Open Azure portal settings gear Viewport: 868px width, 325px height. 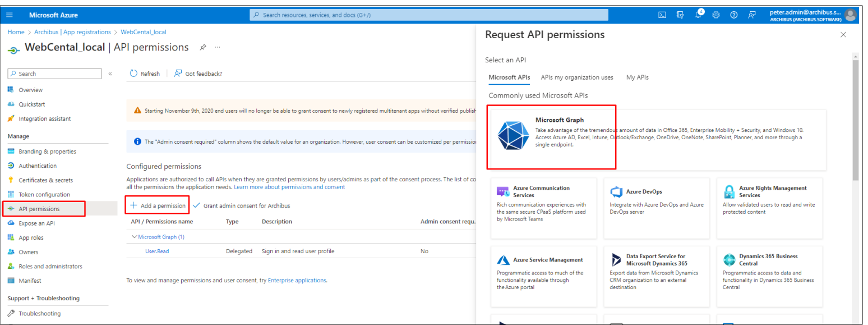pyautogui.click(x=716, y=15)
